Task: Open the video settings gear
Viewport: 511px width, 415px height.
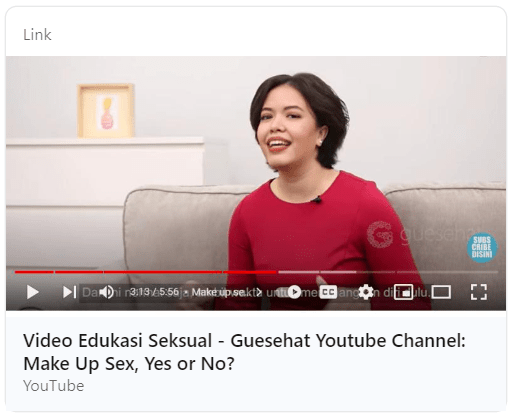Action: 366,292
